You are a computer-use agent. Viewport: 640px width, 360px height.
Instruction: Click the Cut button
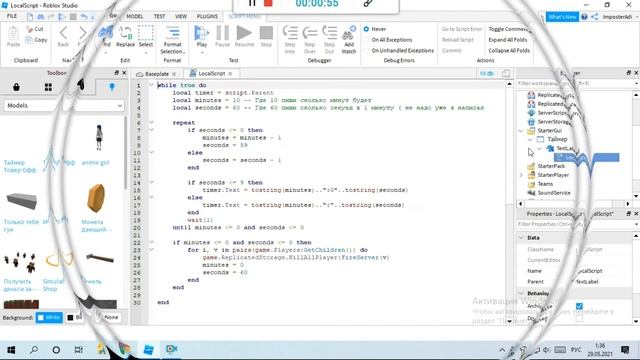point(35,29)
